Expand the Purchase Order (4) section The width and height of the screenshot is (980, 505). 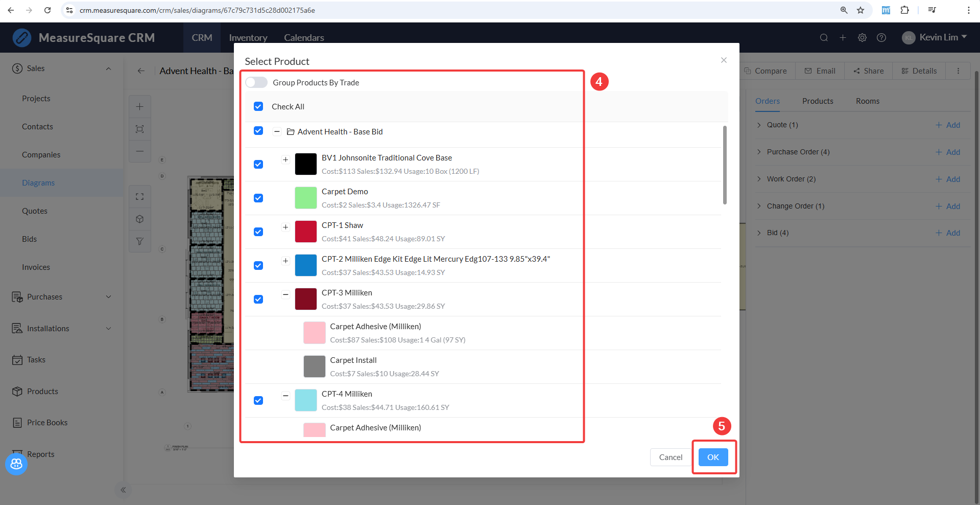click(x=759, y=152)
